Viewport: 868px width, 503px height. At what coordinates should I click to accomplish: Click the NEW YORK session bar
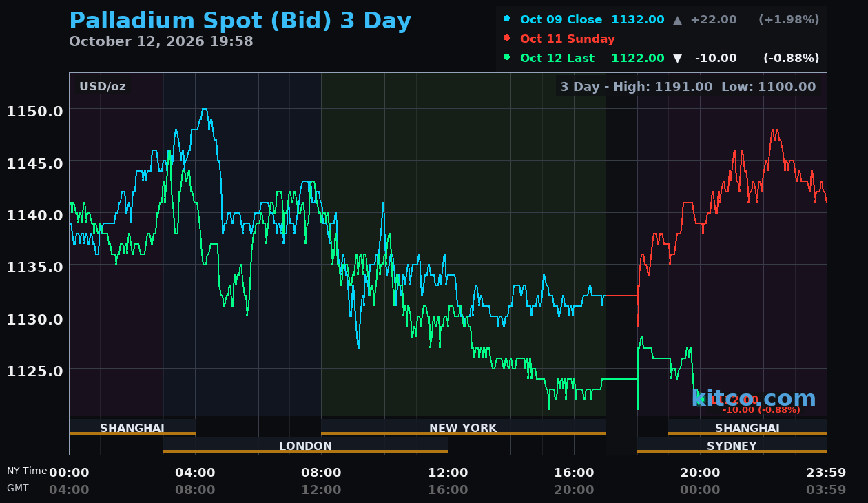coord(464,427)
